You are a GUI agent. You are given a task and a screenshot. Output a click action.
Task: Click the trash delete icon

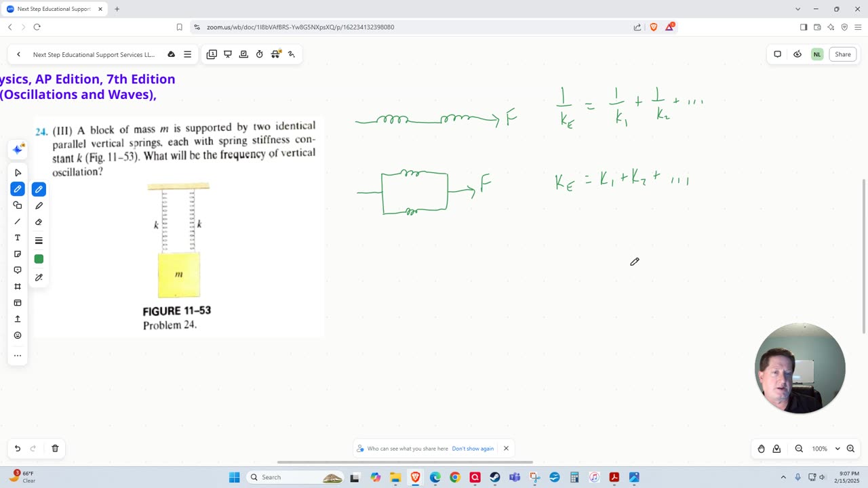point(55,448)
